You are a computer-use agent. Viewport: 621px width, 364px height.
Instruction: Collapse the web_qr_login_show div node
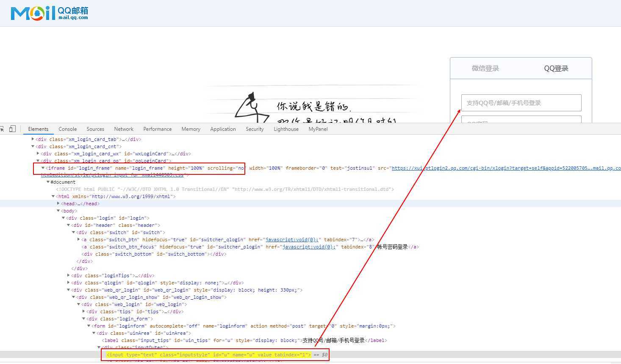(x=74, y=297)
